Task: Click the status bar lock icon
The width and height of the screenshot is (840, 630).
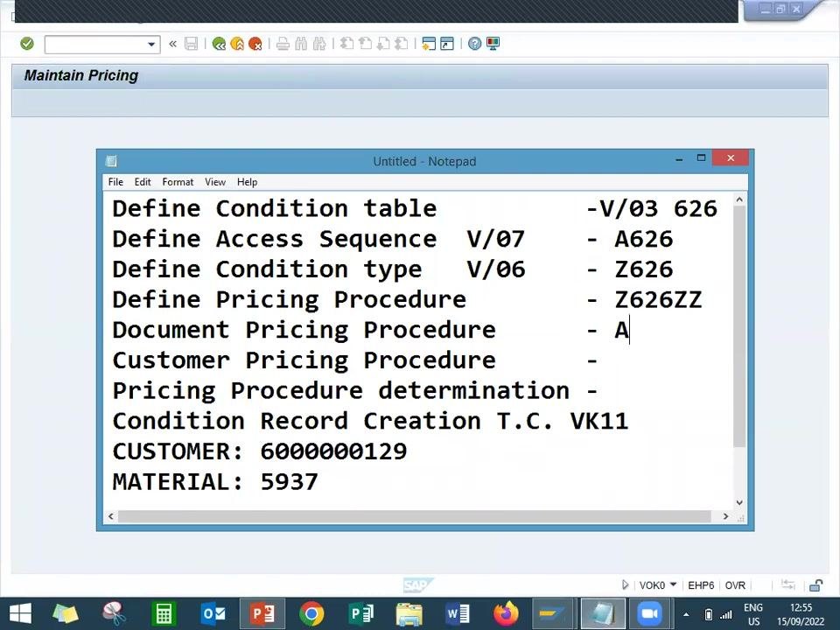Action: coord(815,585)
